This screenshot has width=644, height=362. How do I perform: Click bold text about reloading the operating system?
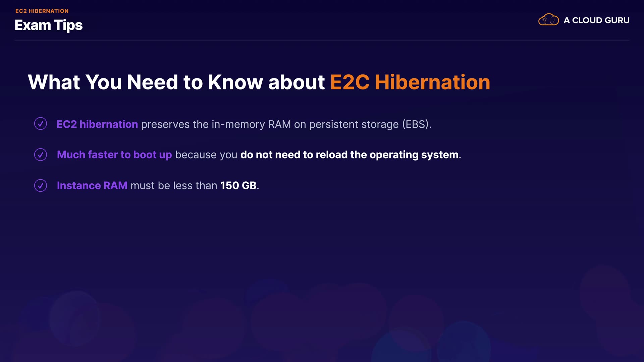(x=350, y=155)
